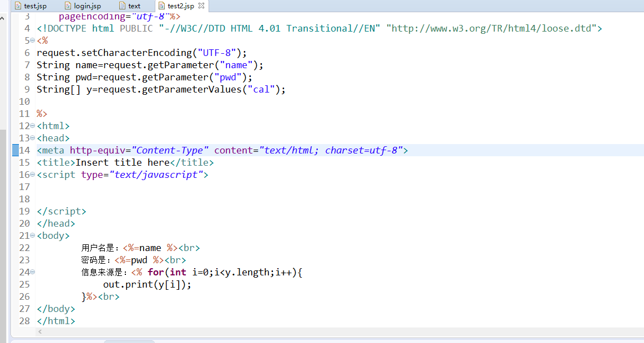
Task: Click the "text/javascript" type value
Action: [156, 175]
